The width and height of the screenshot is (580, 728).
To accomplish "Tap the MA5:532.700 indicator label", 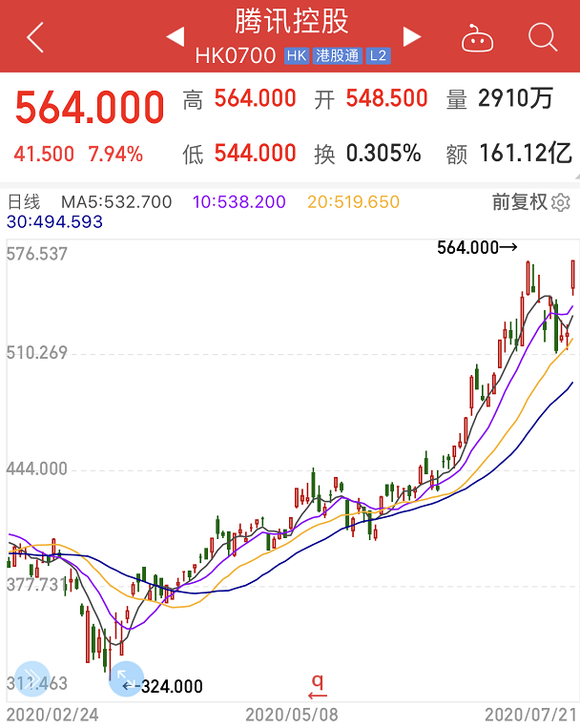I will (116, 202).
